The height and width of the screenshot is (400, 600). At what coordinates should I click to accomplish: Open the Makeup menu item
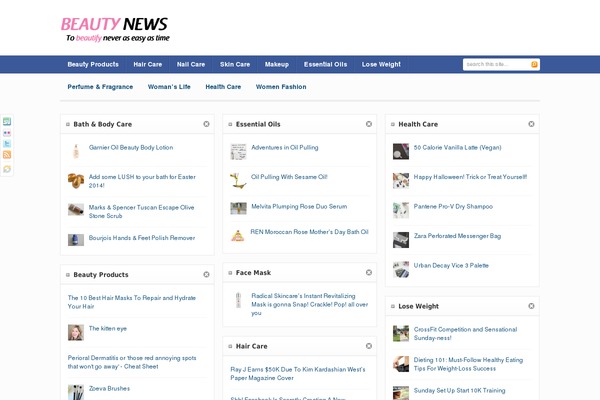tap(277, 64)
